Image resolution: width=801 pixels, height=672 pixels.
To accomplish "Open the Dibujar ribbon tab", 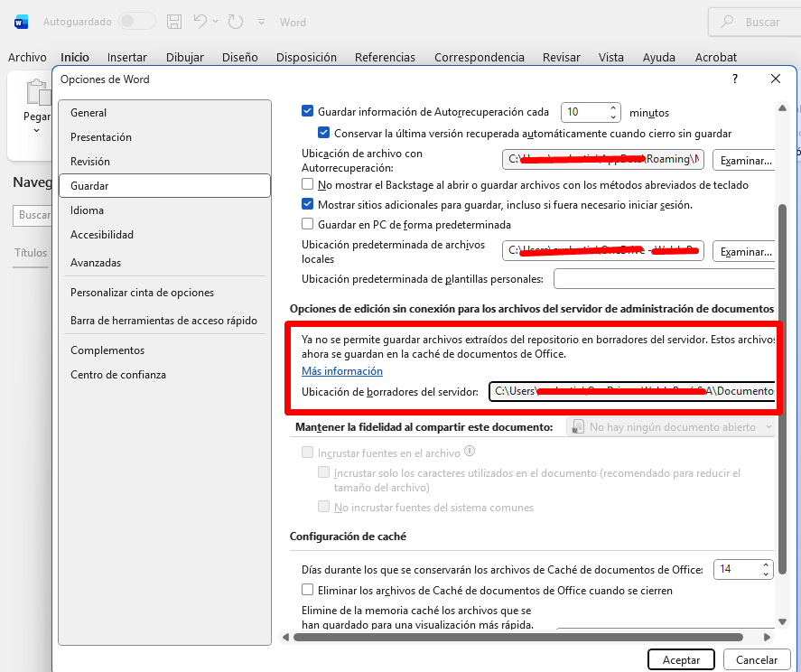I will tap(184, 57).
